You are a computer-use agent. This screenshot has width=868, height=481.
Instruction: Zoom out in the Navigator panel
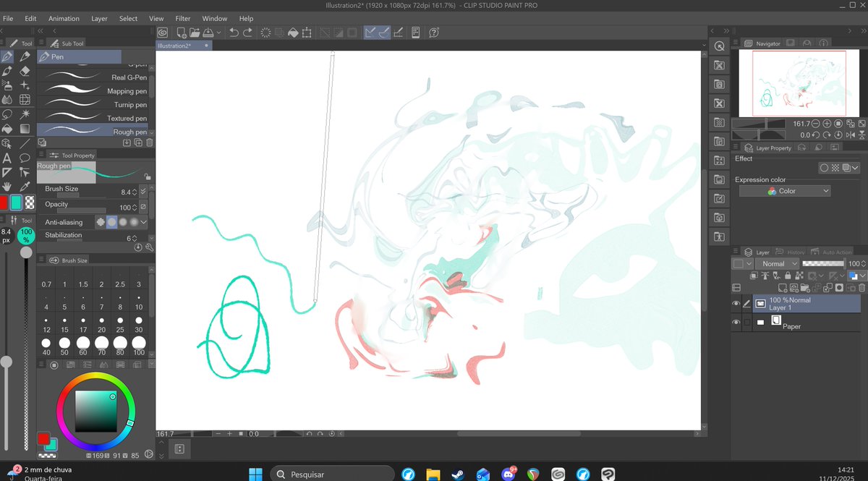817,124
